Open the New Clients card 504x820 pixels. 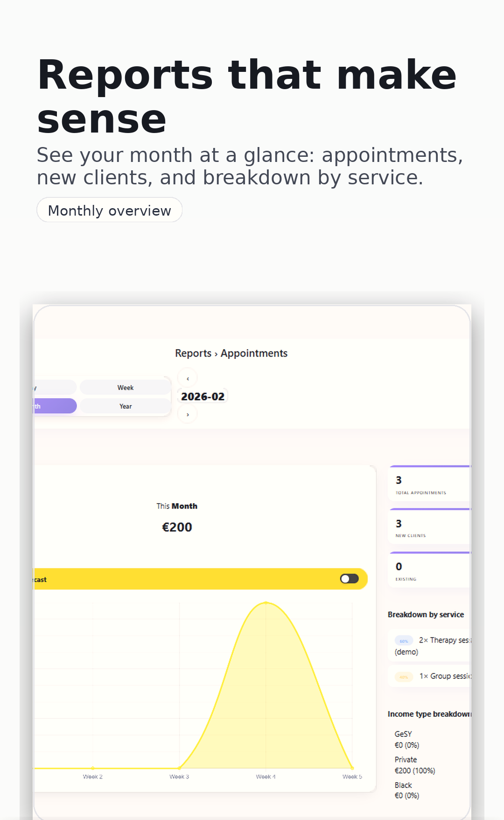click(x=429, y=527)
